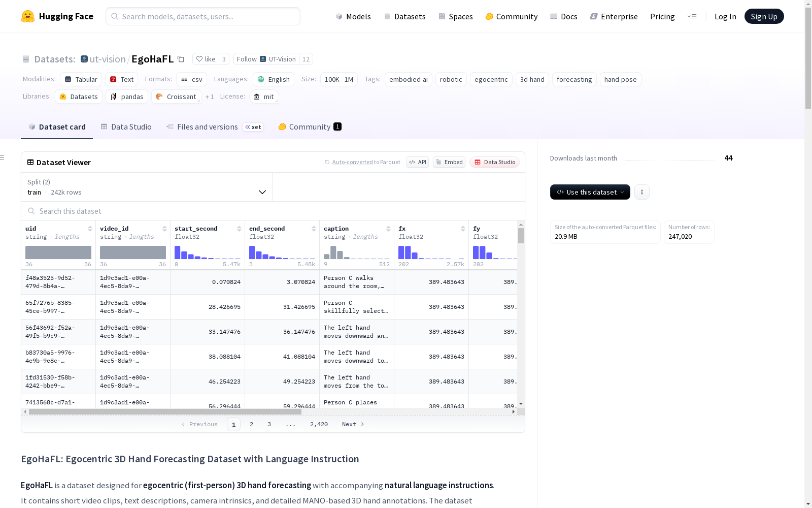Image resolution: width=812 pixels, height=508 pixels.
Task: Like the EgoHaFL dataset
Action: coord(206,59)
